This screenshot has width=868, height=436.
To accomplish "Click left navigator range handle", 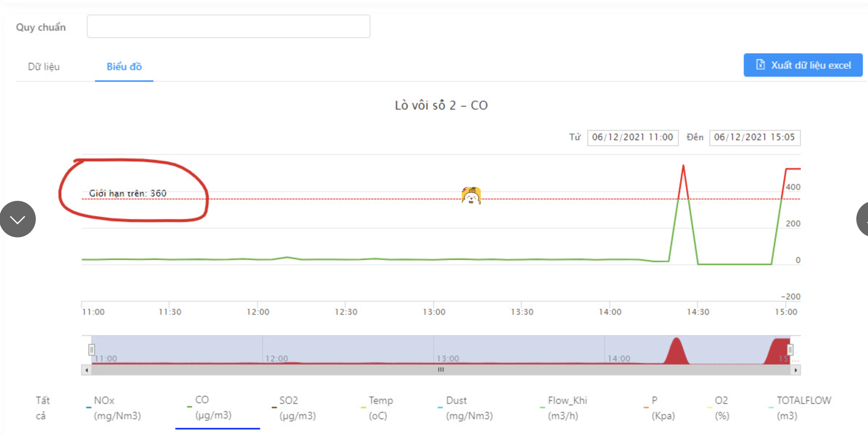I will tap(91, 350).
